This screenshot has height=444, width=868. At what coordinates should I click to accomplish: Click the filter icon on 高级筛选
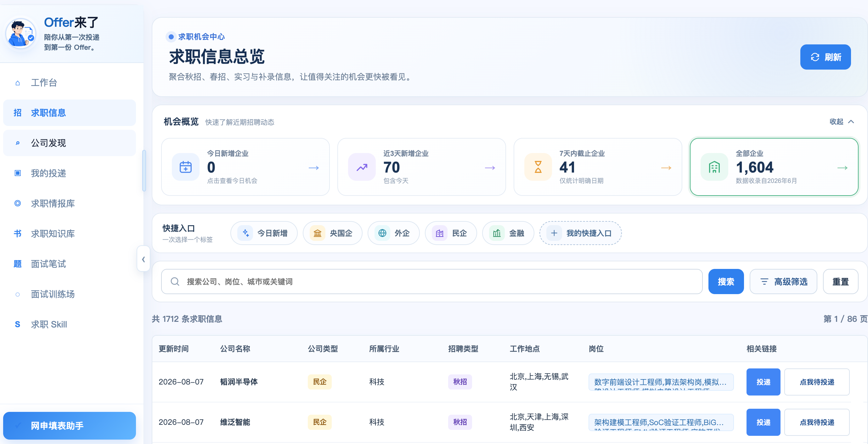tap(764, 282)
